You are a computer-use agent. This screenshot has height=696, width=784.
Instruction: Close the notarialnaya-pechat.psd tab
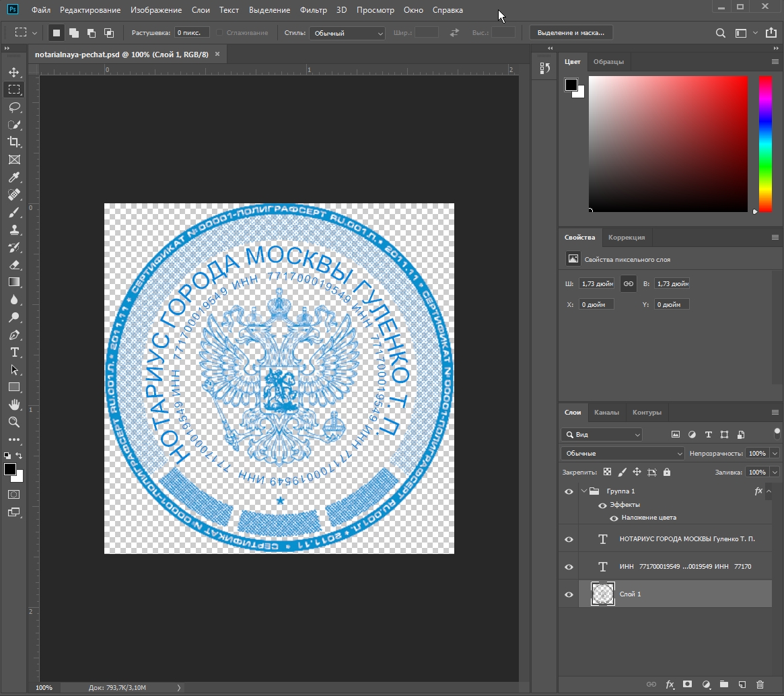click(x=217, y=54)
